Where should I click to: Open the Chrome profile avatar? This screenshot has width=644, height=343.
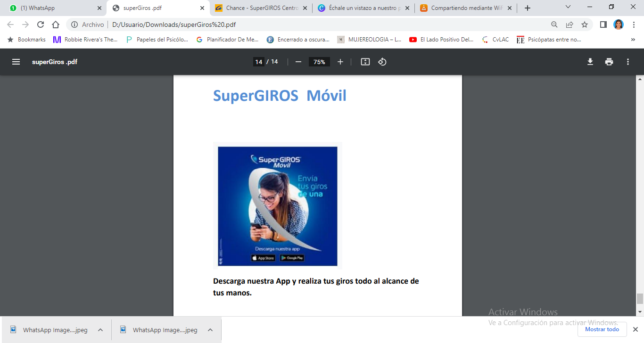(x=619, y=24)
